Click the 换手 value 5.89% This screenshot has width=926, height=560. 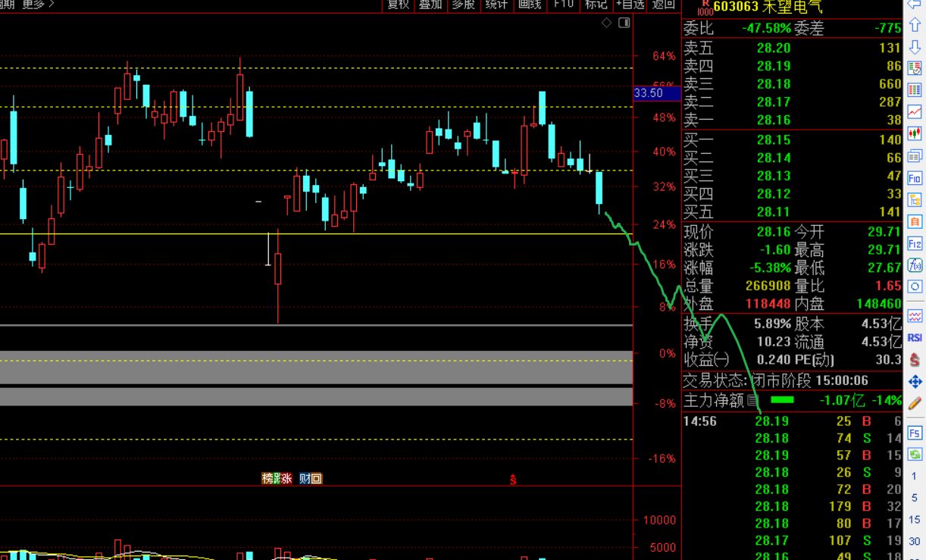click(x=772, y=324)
